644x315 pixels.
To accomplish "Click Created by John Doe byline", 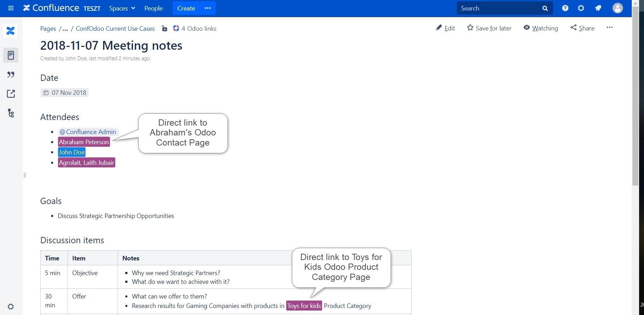I will (x=63, y=58).
